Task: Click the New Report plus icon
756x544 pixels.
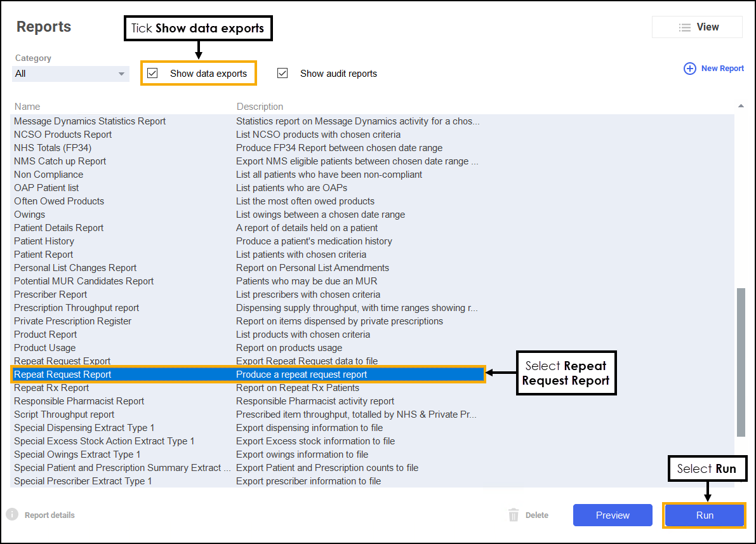Action: click(x=689, y=69)
